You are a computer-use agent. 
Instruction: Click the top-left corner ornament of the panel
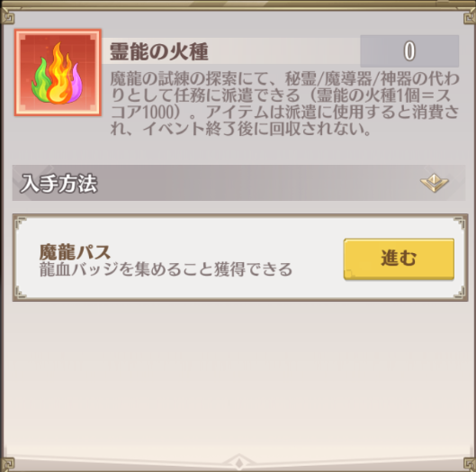tap(7, 16)
